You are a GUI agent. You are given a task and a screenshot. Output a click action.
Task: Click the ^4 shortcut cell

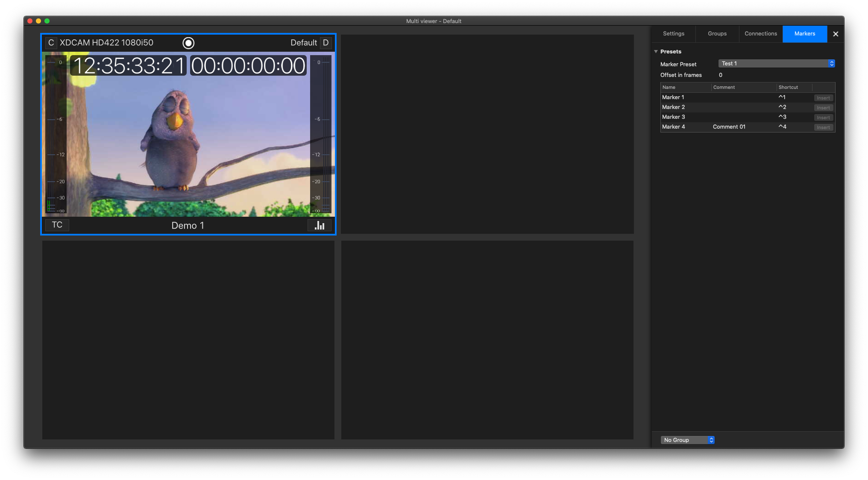click(783, 127)
